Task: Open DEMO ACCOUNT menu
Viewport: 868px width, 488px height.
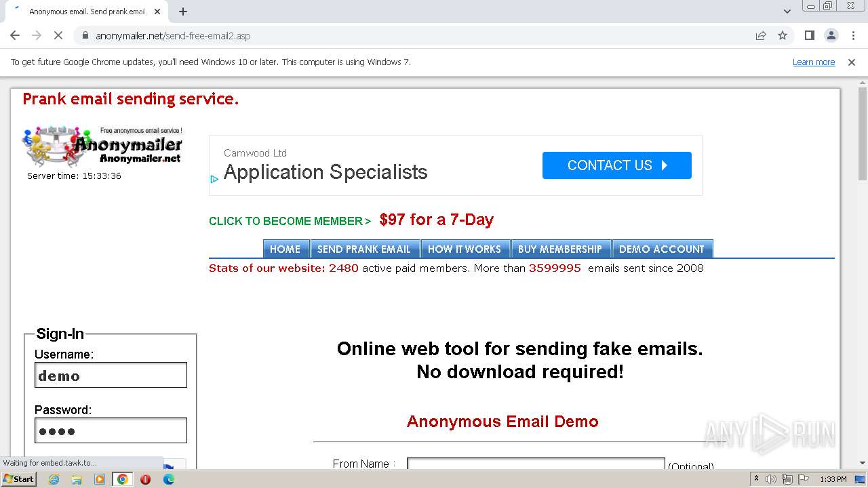Action: click(661, 249)
